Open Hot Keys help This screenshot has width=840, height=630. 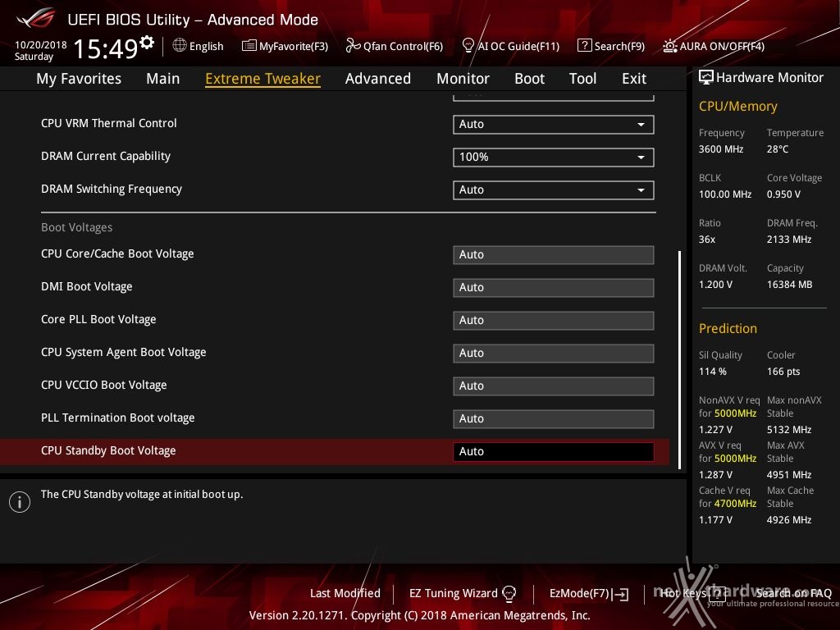tap(683, 593)
